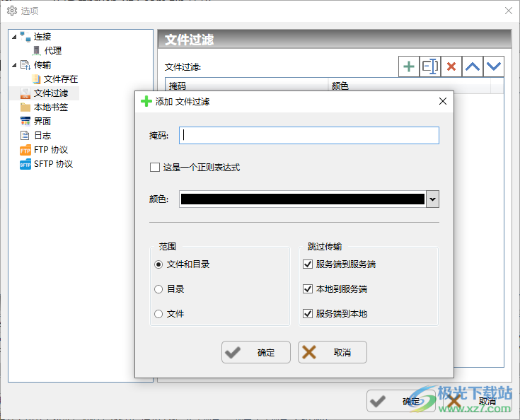
Task: Click 确定 in the 选项 window
Action: pyautogui.click(x=401, y=401)
